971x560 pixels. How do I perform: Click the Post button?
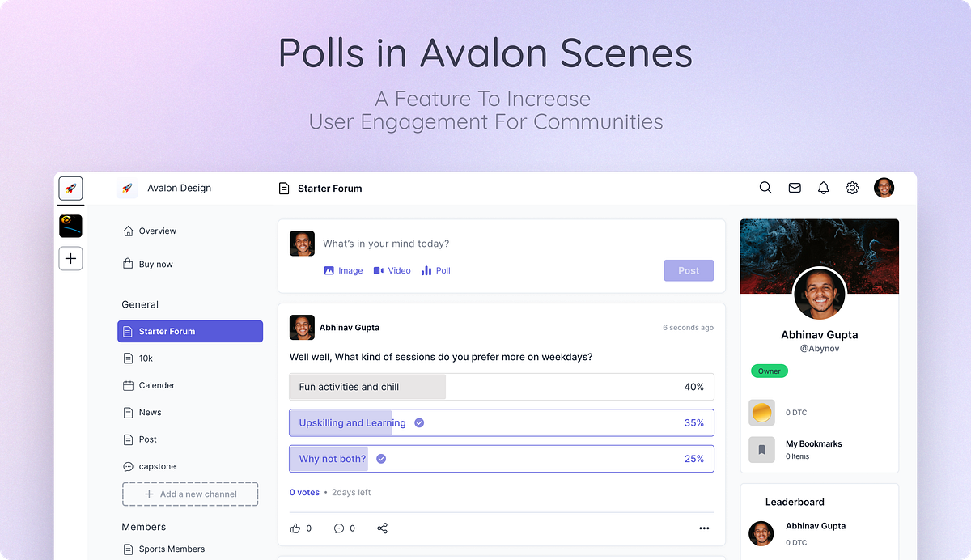(689, 270)
